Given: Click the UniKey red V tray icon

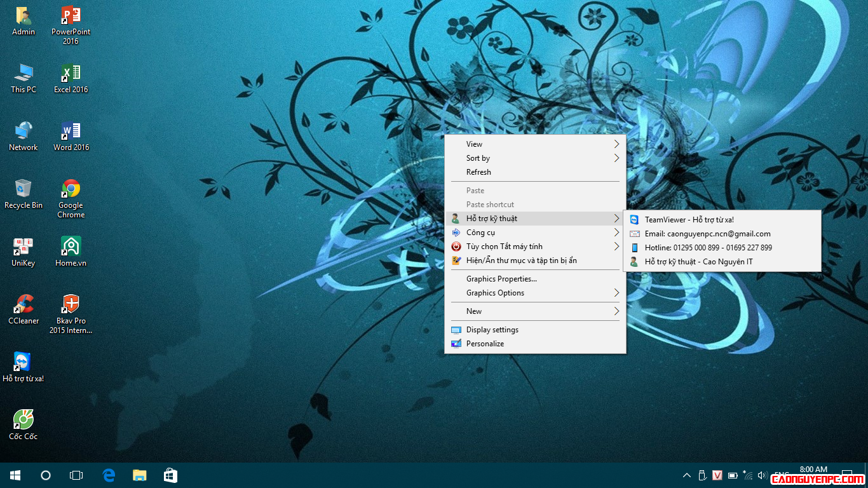Looking at the screenshot, I should click(717, 475).
